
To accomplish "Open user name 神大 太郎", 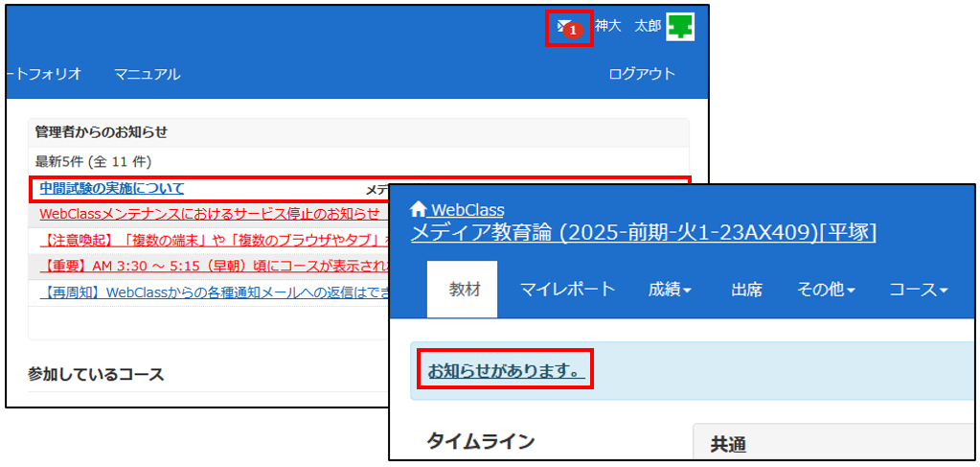I will pos(627,26).
